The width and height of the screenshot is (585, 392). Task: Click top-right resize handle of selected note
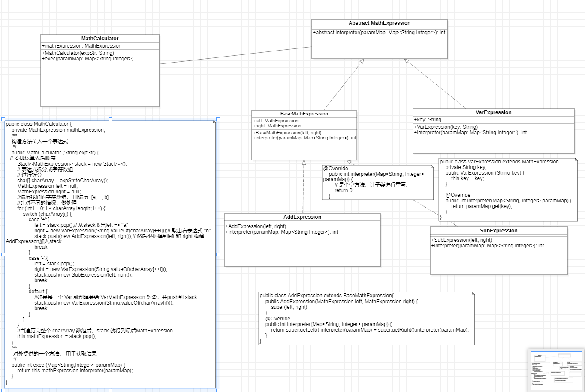[x=218, y=119]
